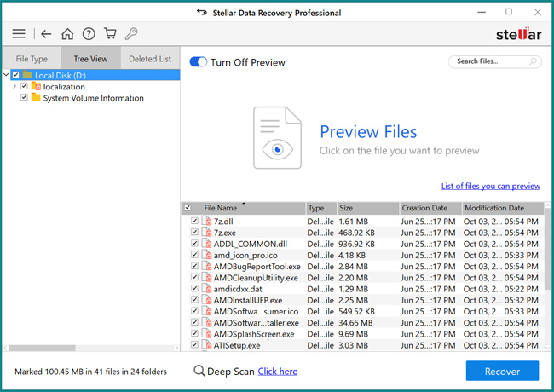Open the Deleted List tab

tap(150, 59)
